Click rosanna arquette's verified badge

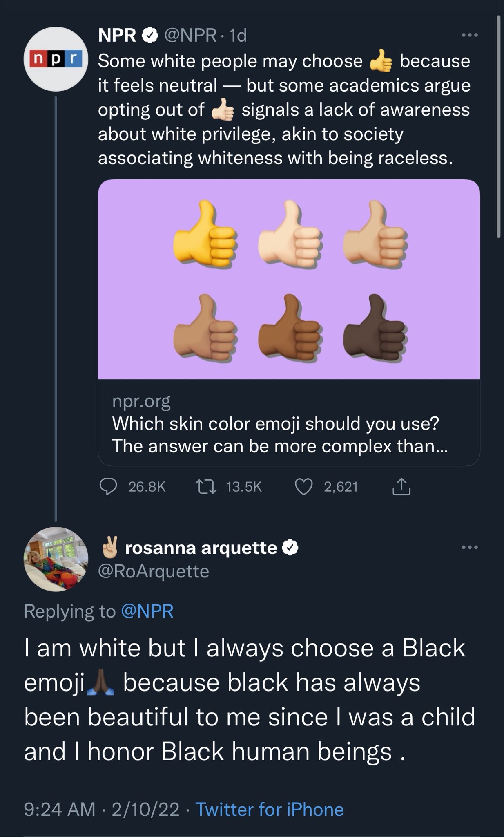tap(290, 548)
